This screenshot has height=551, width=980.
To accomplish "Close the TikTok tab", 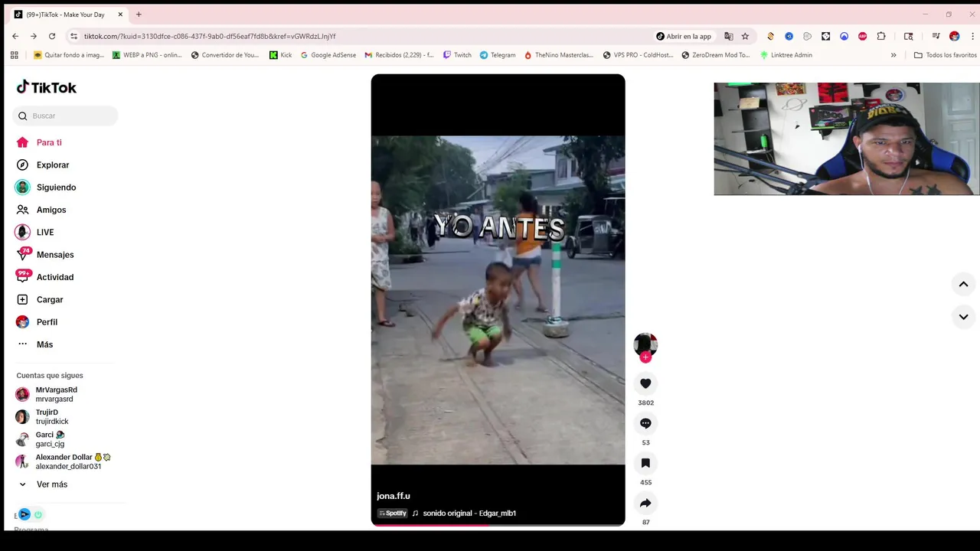I will tap(120, 15).
